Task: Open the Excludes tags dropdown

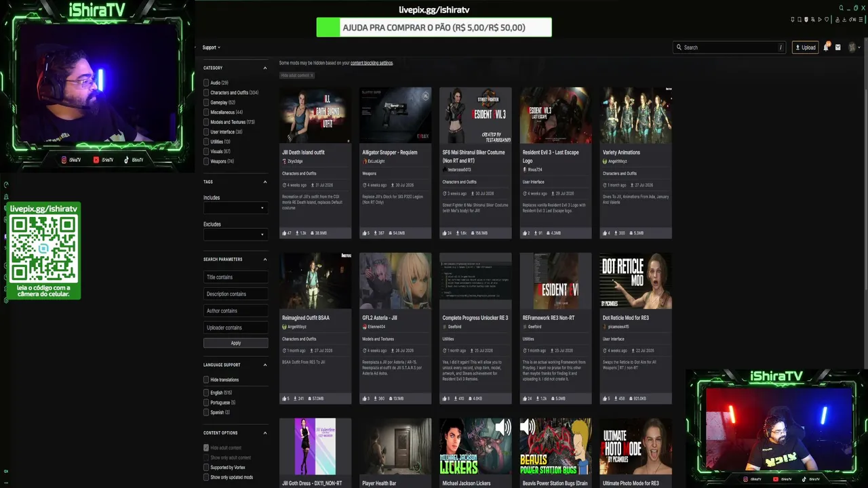Action: [235, 235]
